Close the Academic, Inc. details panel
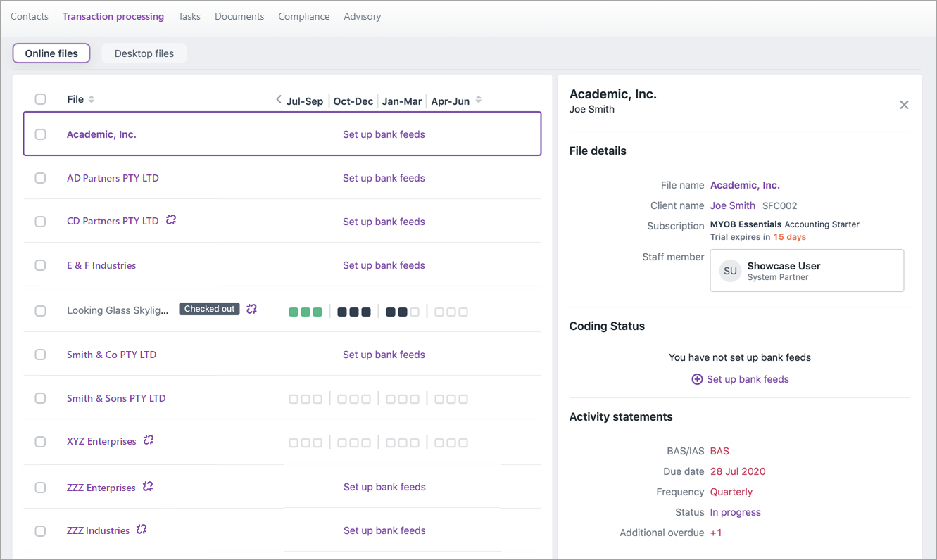The image size is (937, 560). click(904, 105)
